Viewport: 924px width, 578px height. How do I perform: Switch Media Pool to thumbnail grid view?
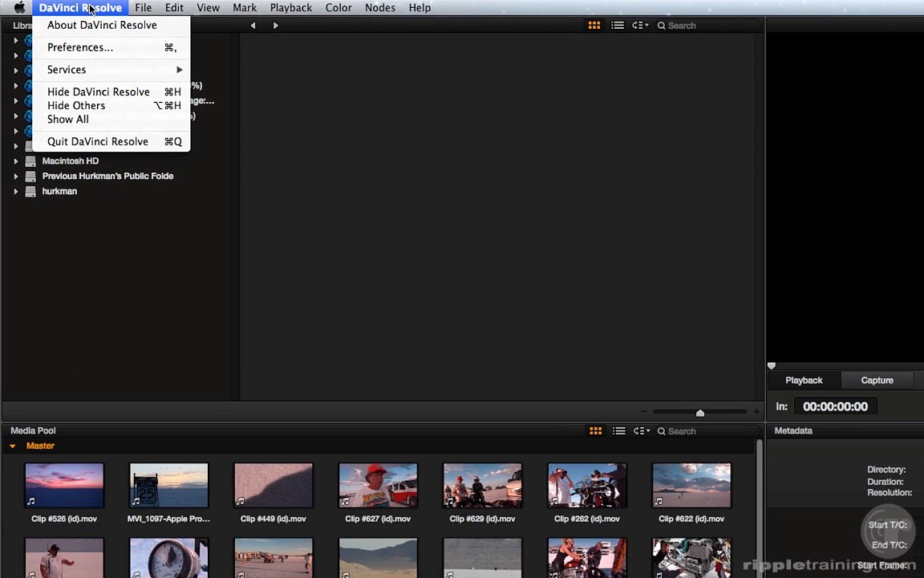click(596, 431)
